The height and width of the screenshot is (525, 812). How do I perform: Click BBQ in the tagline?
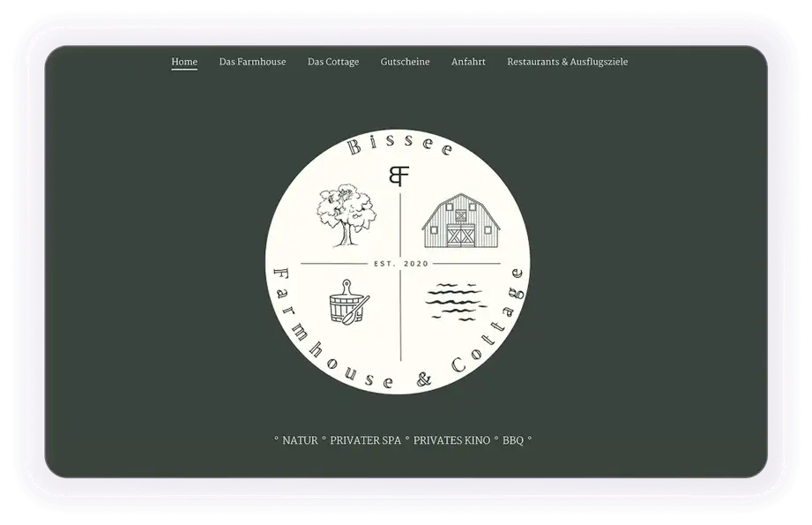(512, 439)
